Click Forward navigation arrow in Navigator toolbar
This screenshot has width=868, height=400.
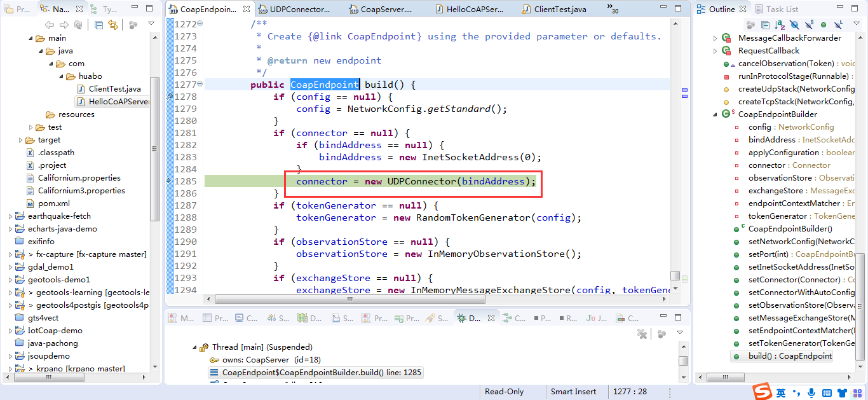click(64, 25)
